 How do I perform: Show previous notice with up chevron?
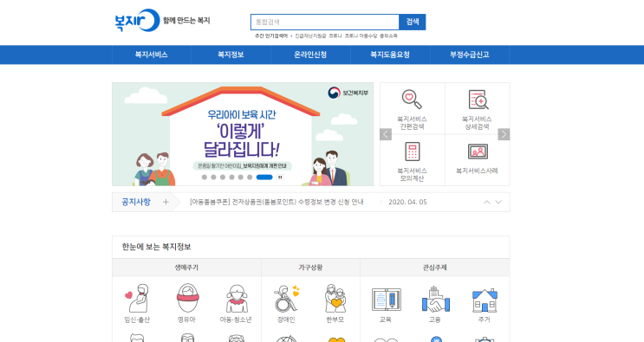click(487, 202)
